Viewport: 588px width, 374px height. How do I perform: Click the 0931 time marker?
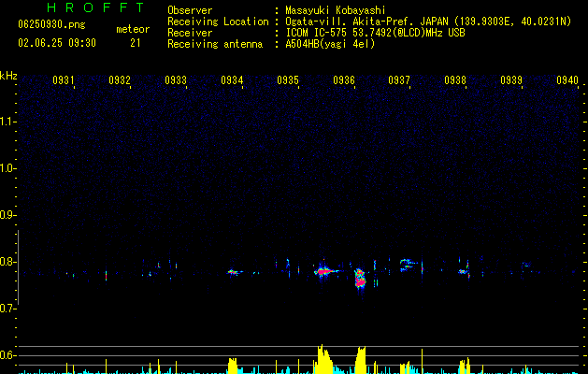click(63, 80)
